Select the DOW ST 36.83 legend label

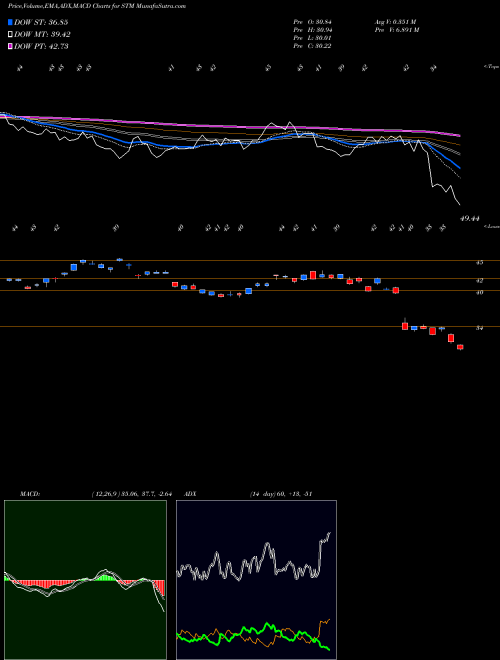coord(41,22)
